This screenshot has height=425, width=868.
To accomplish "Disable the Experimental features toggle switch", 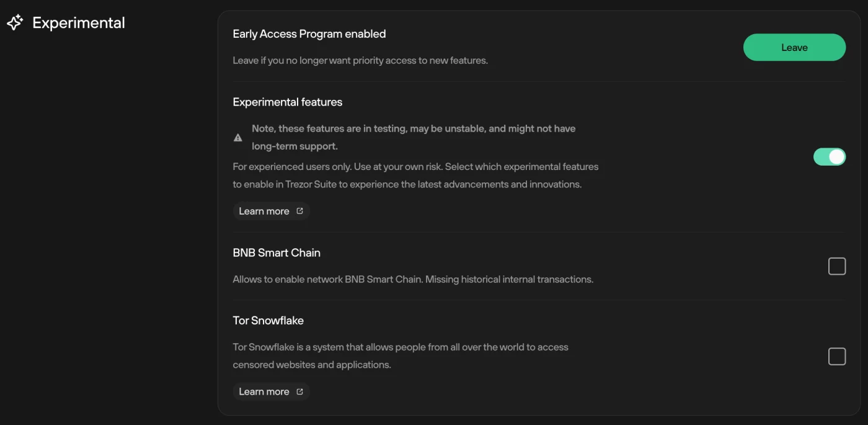I will tap(830, 157).
